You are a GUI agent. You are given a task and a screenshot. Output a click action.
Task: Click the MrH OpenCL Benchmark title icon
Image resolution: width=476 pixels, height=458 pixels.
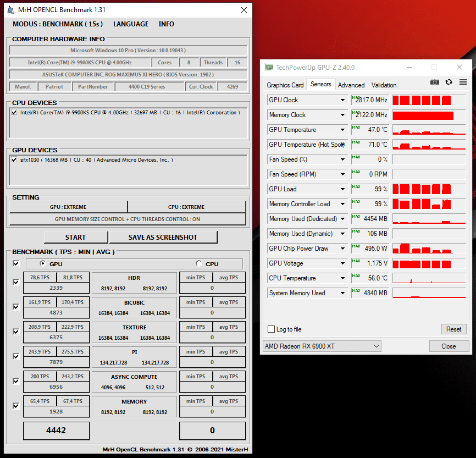(x=11, y=10)
